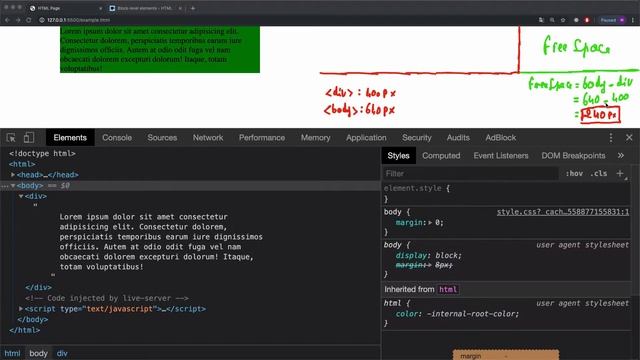Image resolution: width=640 pixels, height=360 pixels.
Task: Add new style rule with plus icon
Action: (x=620, y=174)
